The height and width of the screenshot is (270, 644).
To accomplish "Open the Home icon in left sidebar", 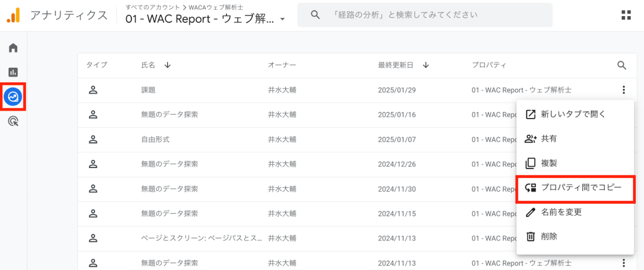I will [x=13, y=48].
